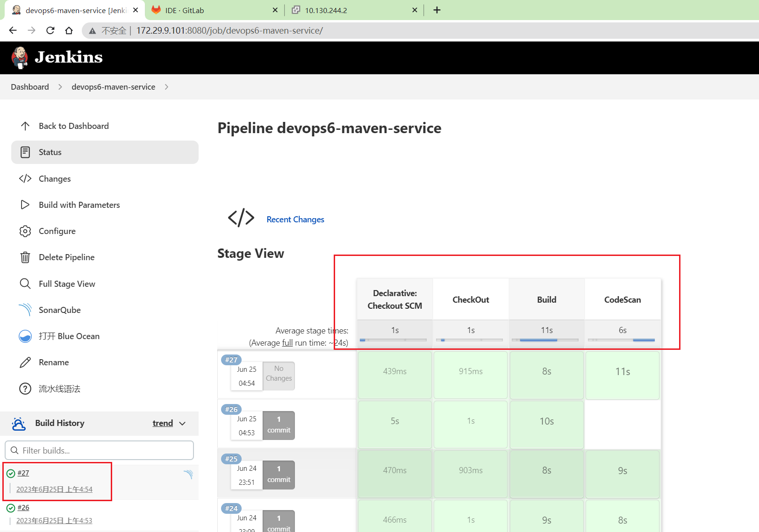Open build #27 link in Build History
This screenshot has width=759, height=532.
coord(23,473)
